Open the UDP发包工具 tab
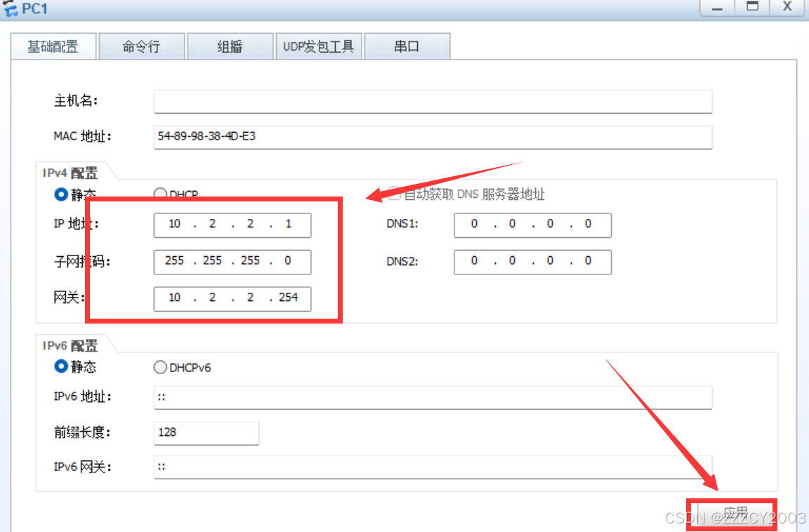This screenshot has width=809, height=532. 318,47
